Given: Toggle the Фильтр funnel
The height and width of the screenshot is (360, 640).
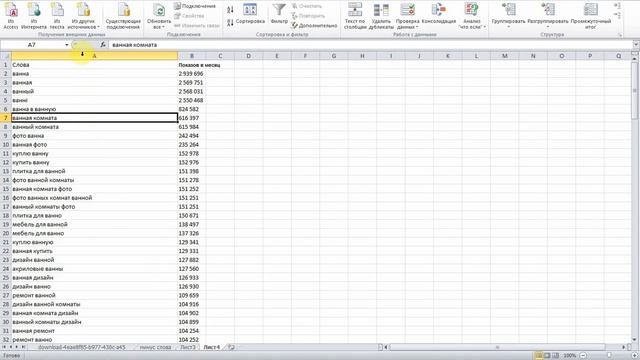Looking at the screenshot, I should pyautogui.click(x=279, y=13).
